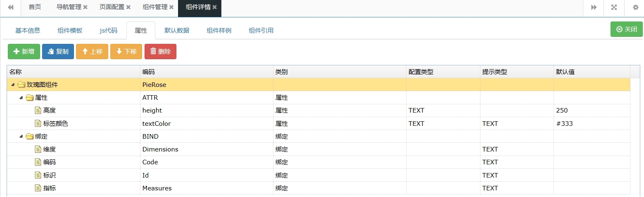The image size is (644, 197).
Task: Switch to the 导航管理 tab
Action: click(69, 7)
